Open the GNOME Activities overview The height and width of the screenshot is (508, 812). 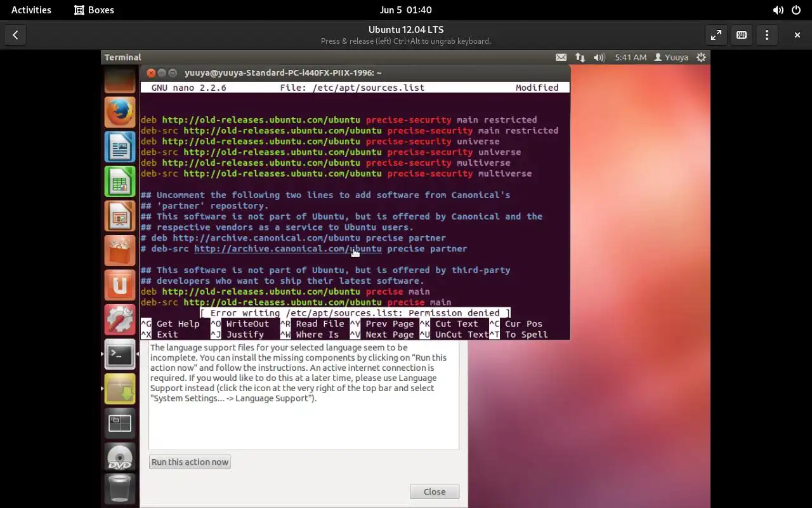[x=31, y=10]
